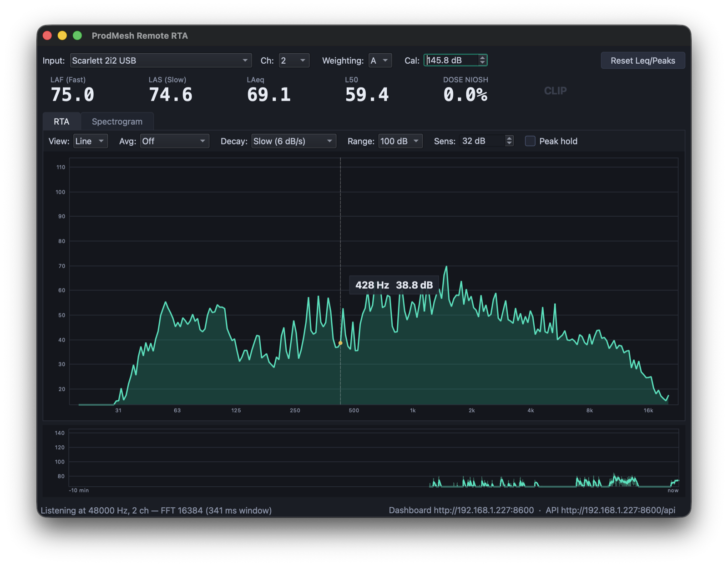Image resolution: width=728 pixels, height=566 pixels.
Task: Click the 16k frequency axis label
Action: pyautogui.click(x=648, y=410)
